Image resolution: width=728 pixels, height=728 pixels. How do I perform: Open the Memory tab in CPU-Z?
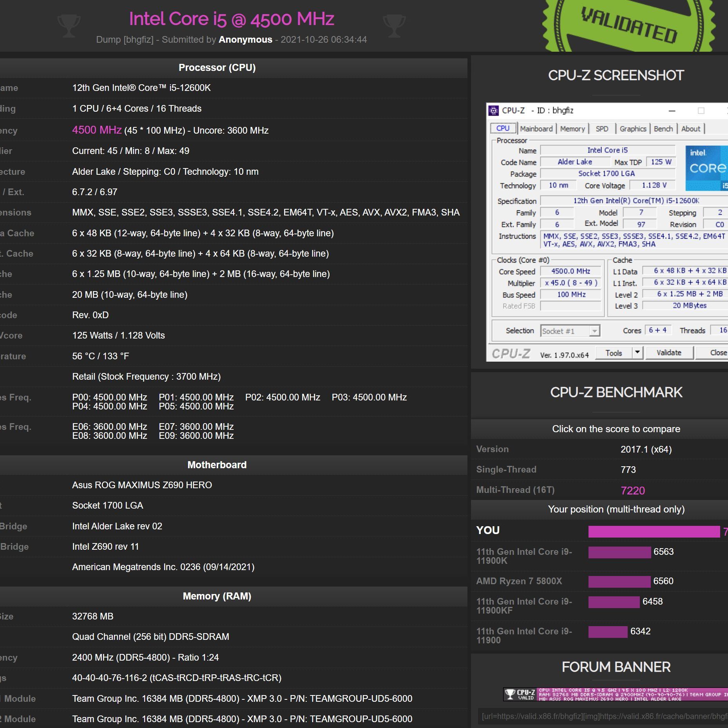click(572, 129)
